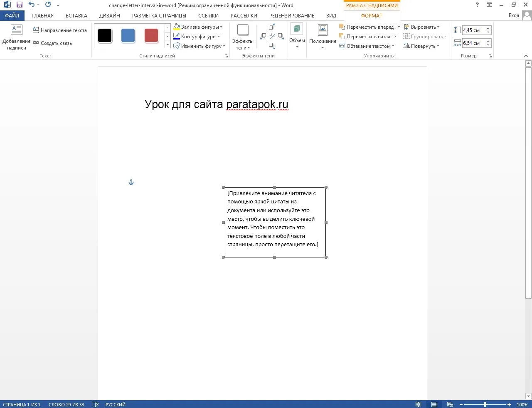Image resolution: width=532 pixels, height=408 pixels.
Task: Click Создать связь link tool
Action: [52, 43]
